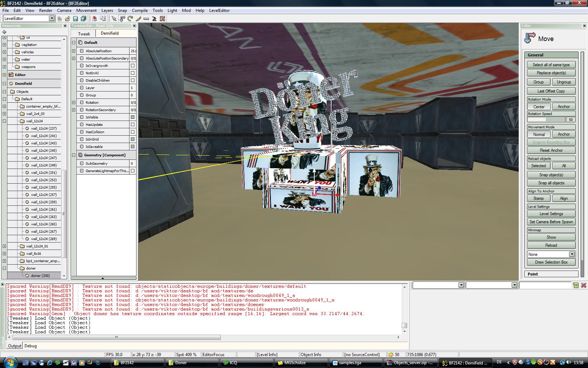Click the New document toolbar icon
The height and width of the screenshot is (368, 588).
59,19
